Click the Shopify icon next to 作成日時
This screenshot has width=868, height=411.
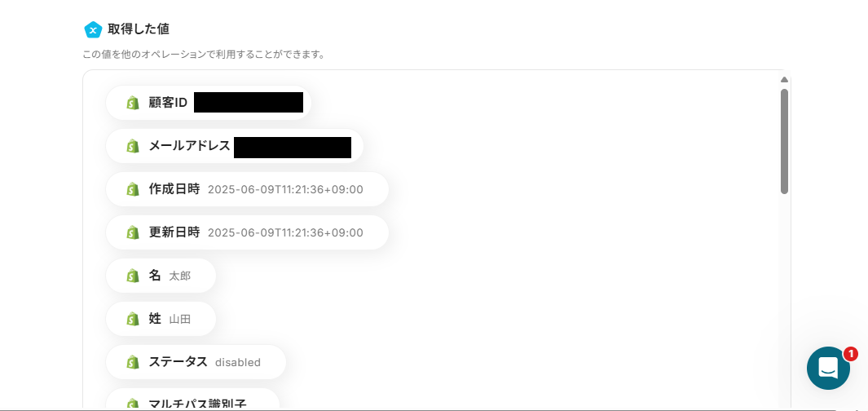click(x=133, y=189)
